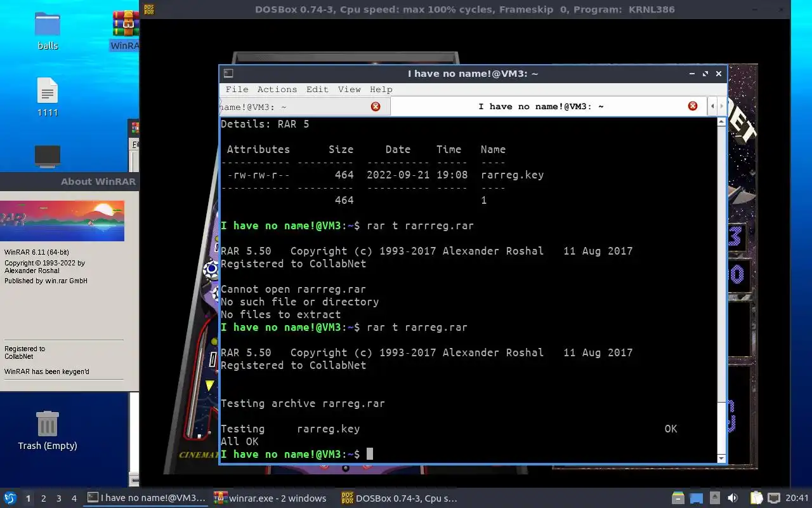The image size is (812, 508).
Task: Click the tab scroll right arrow
Action: pos(721,106)
